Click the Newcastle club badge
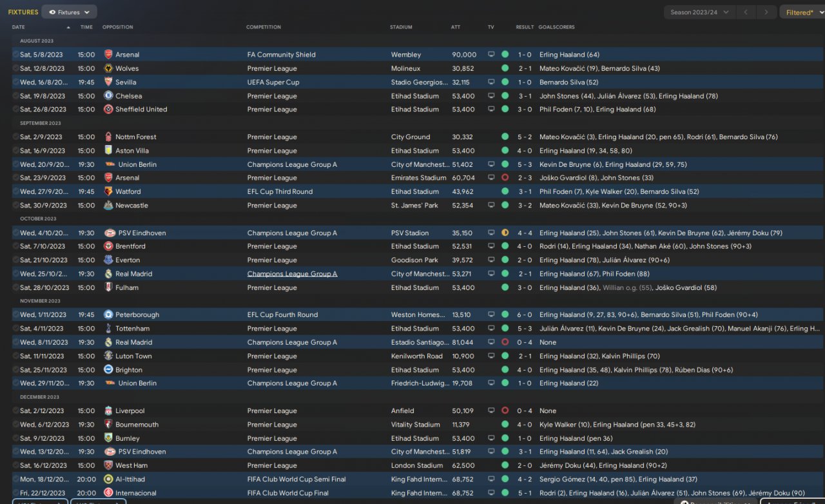Screen dimensions: 825x504 (108, 206)
